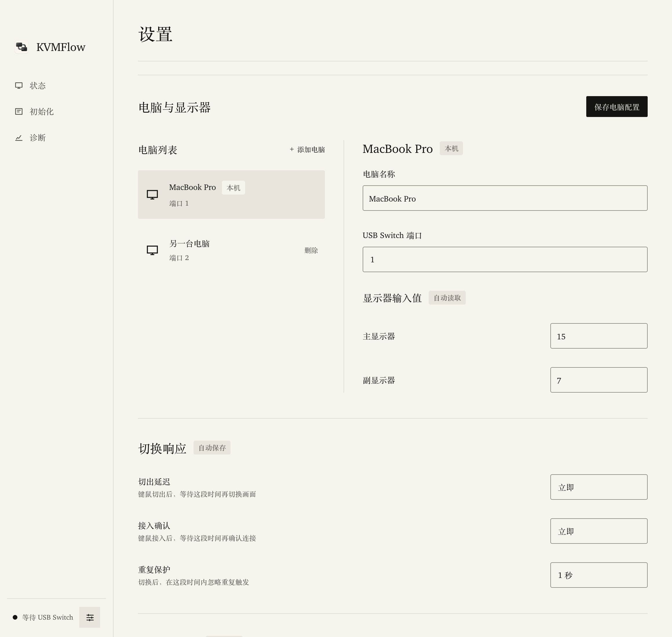The width and height of the screenshot is (672, 637).
Task: Open the 诊断 page
Action: [38, 138]
